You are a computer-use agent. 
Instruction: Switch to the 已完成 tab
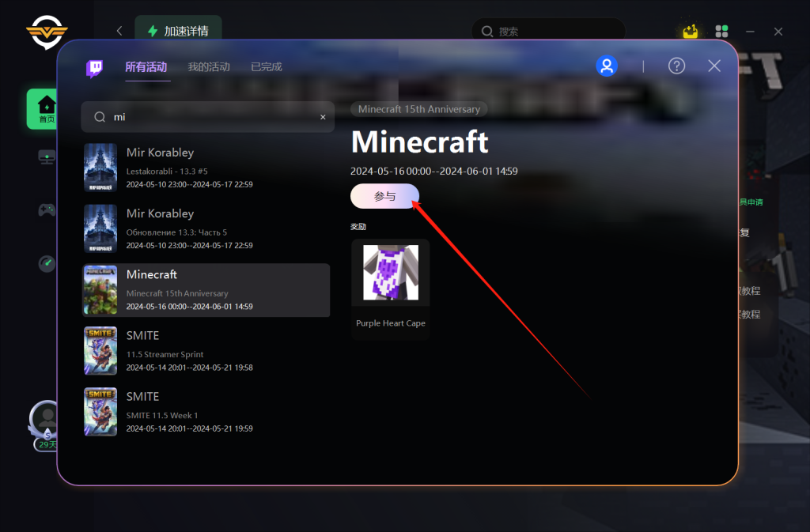click(267, 67)
